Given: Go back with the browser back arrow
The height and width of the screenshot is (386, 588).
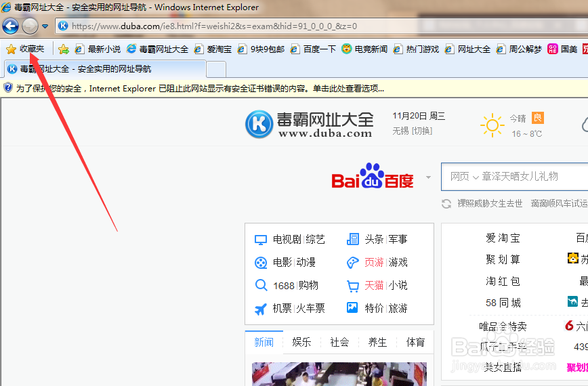Looking at the screenshot, I should point(10,26).
